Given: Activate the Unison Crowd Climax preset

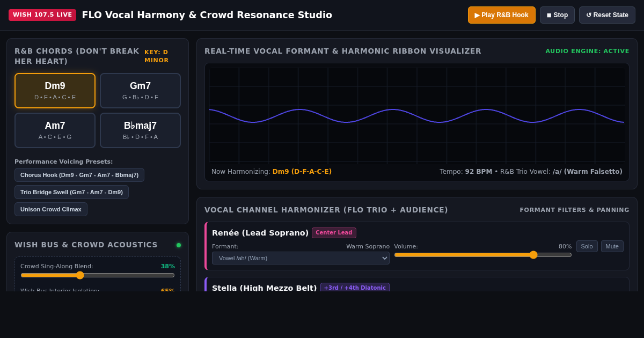Looking at the screenshot, I should [51, 209].
